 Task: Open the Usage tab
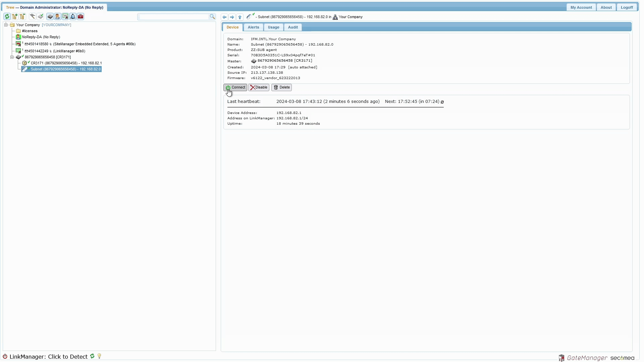coord(273,27)
